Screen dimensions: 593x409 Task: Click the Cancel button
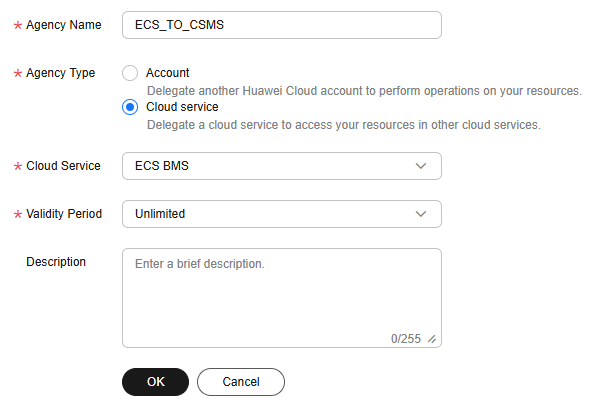click(241, 382)
